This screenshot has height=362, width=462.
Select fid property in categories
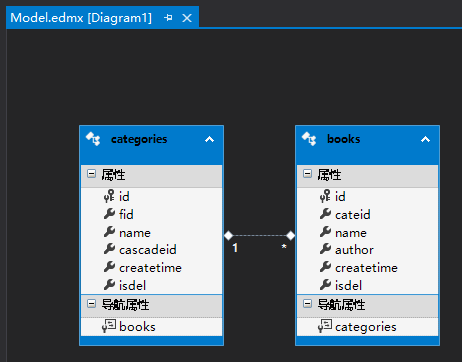click(152, 214)
